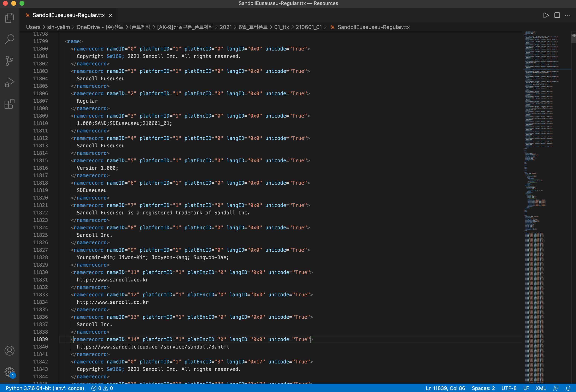Click langID="0x17" on line 11842
Screen dimensions: 576x392
246,362
